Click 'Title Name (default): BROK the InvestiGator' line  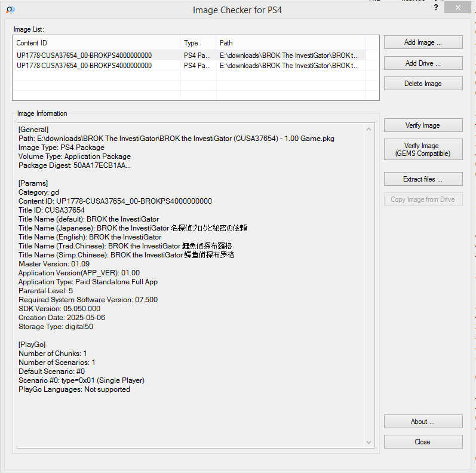pos(88,219)
